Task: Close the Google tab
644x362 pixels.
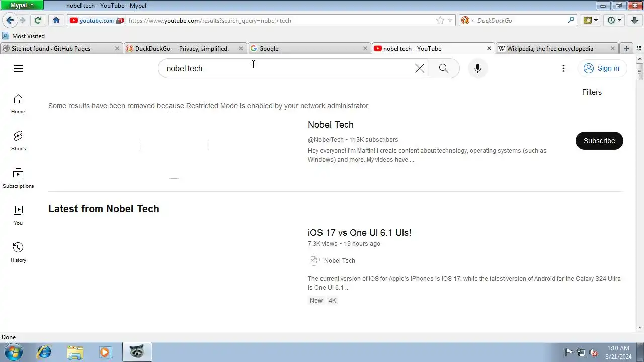Action: point(365,48)
